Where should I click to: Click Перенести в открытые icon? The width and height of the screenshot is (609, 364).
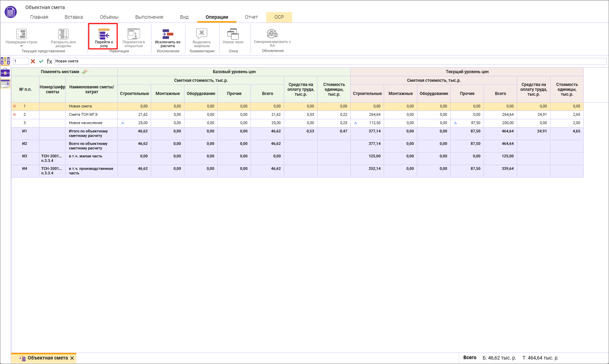pos(134,34)
